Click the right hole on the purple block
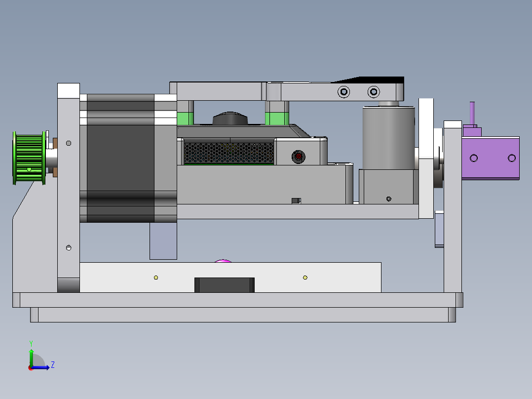The image size is (532, 399). coord(512,158)
